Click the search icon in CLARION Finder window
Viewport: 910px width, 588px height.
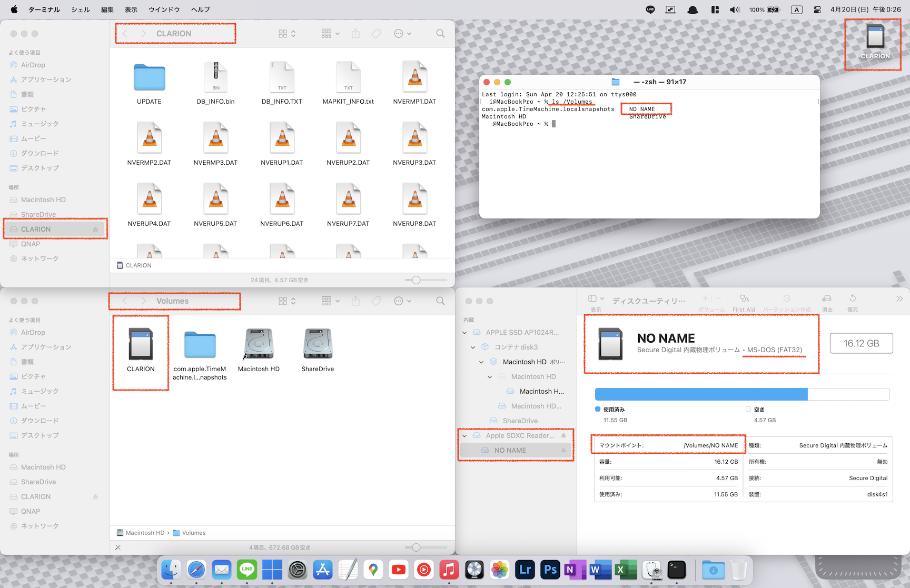tap(440, 34)
